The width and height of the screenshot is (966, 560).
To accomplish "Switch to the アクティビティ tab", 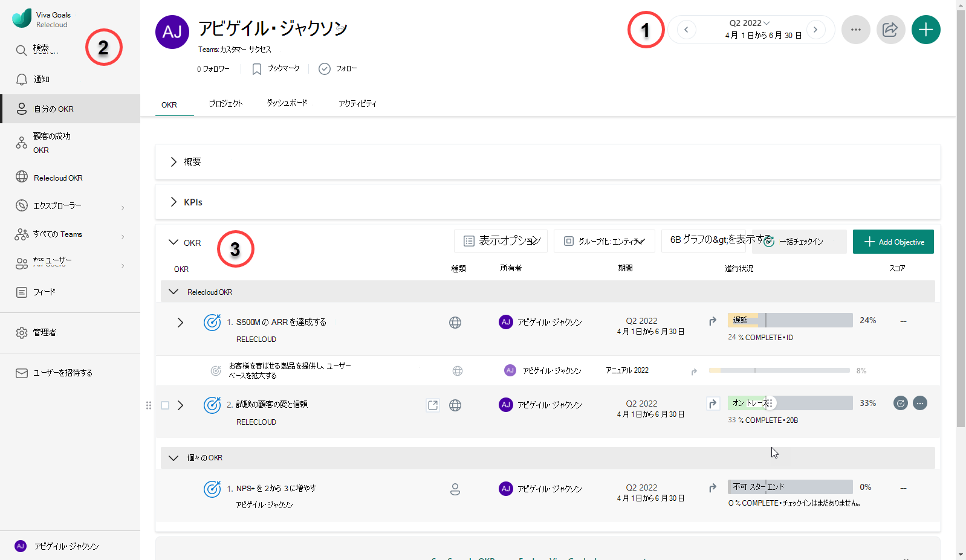I will click(357, 104).
